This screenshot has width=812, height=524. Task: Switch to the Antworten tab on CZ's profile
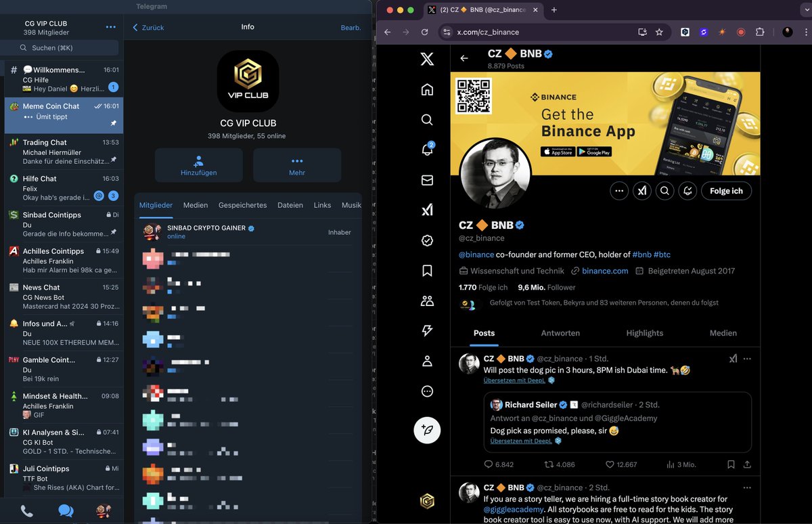[x=560, y=332]
